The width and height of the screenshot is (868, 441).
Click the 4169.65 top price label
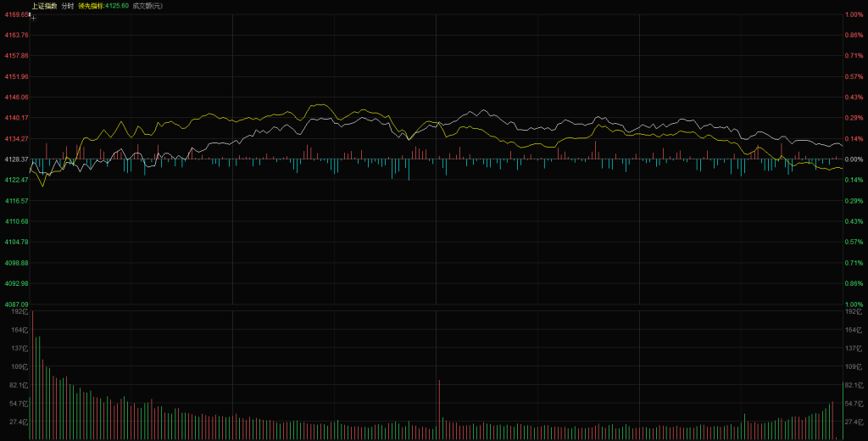click(x=17, y=14)
